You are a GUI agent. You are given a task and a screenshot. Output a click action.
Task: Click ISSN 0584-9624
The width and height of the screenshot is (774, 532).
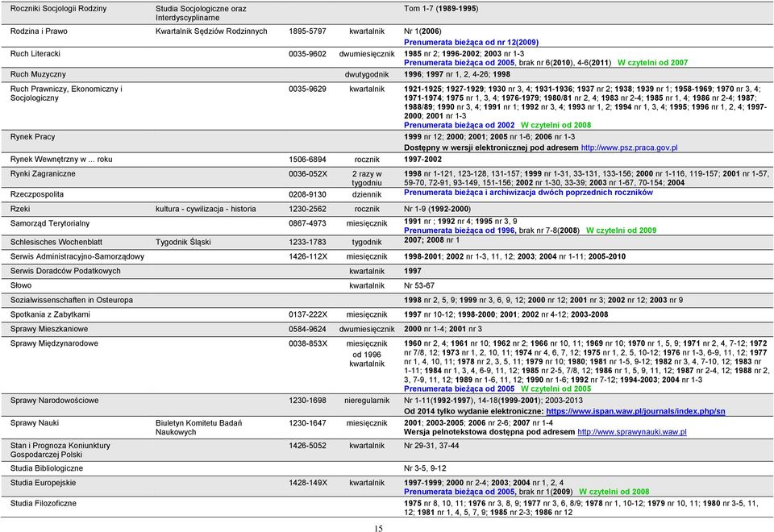pos(307,329)
